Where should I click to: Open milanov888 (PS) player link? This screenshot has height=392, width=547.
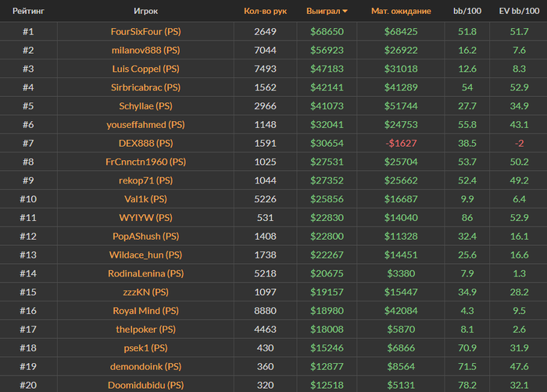point(146,50)
